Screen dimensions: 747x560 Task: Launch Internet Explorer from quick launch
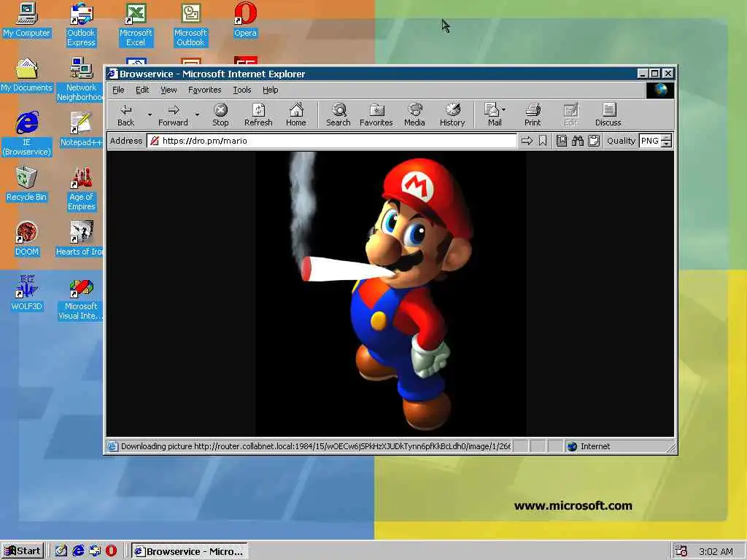click(78, 551)
